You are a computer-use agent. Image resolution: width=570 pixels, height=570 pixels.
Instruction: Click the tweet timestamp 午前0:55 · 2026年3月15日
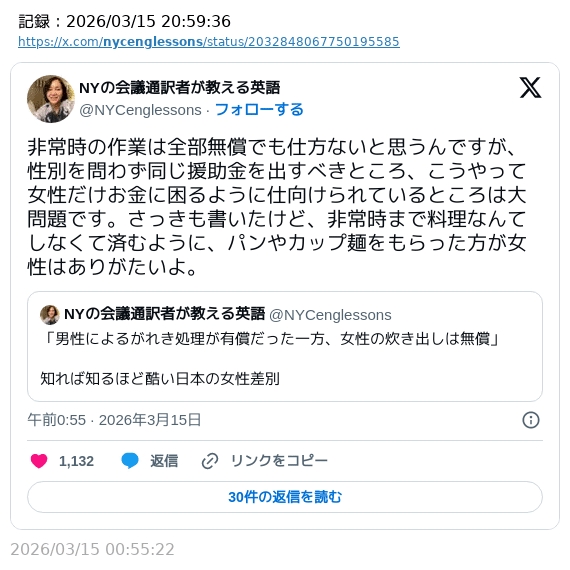(114, 420)
